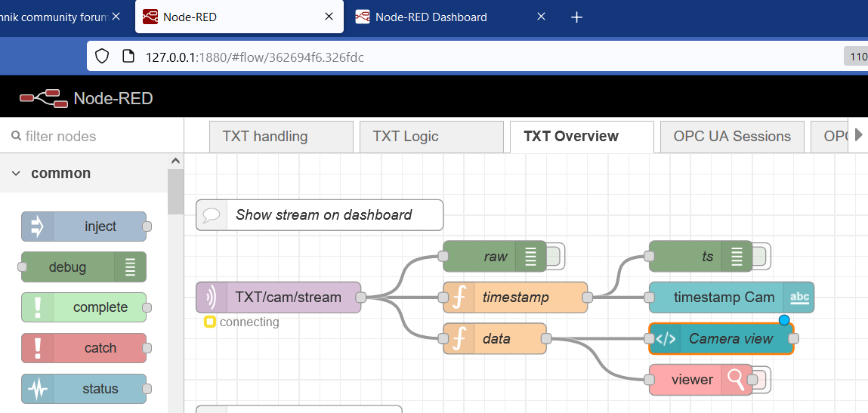Click the output port of timestamp function node
868x413 pixels.
[587, 297]
